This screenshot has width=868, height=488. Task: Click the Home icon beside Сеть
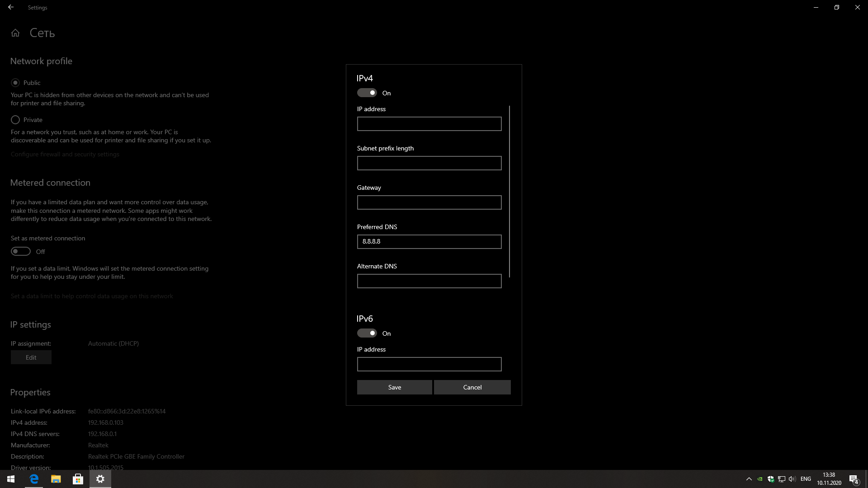[15, 33]
